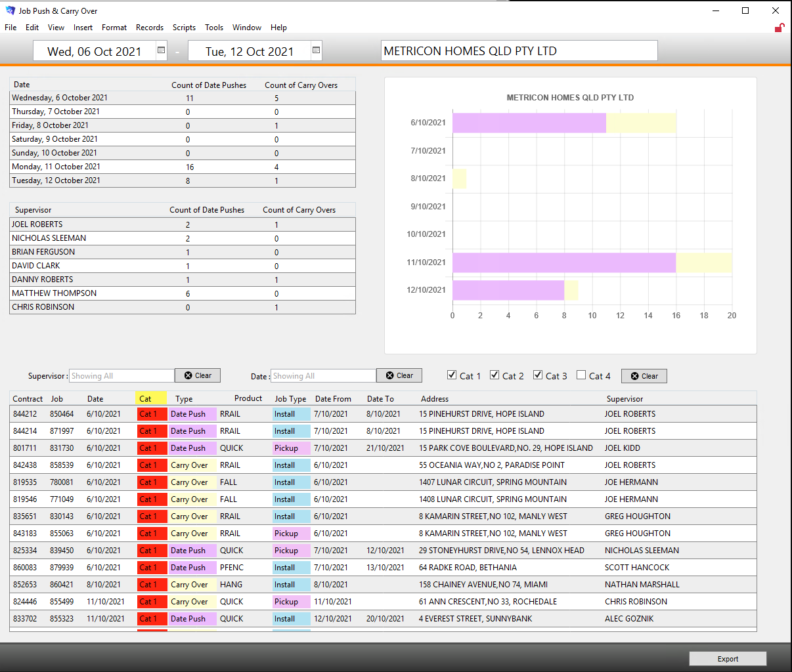Click supervisor NATHAN MARSHALL in the job list
Viewport: 792px width, 672px height.
pyautogui.click(x=642, y=585)
